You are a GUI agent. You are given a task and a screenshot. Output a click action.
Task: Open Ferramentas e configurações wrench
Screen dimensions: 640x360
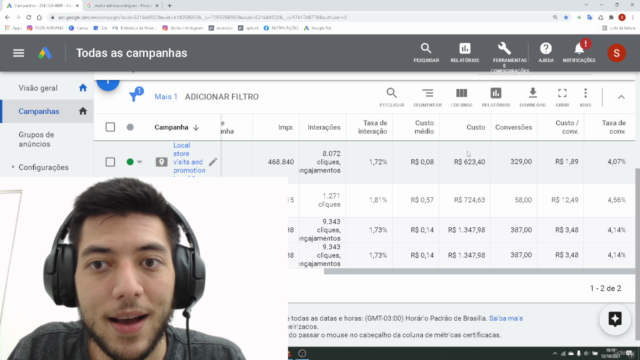(x=504, y=49)
